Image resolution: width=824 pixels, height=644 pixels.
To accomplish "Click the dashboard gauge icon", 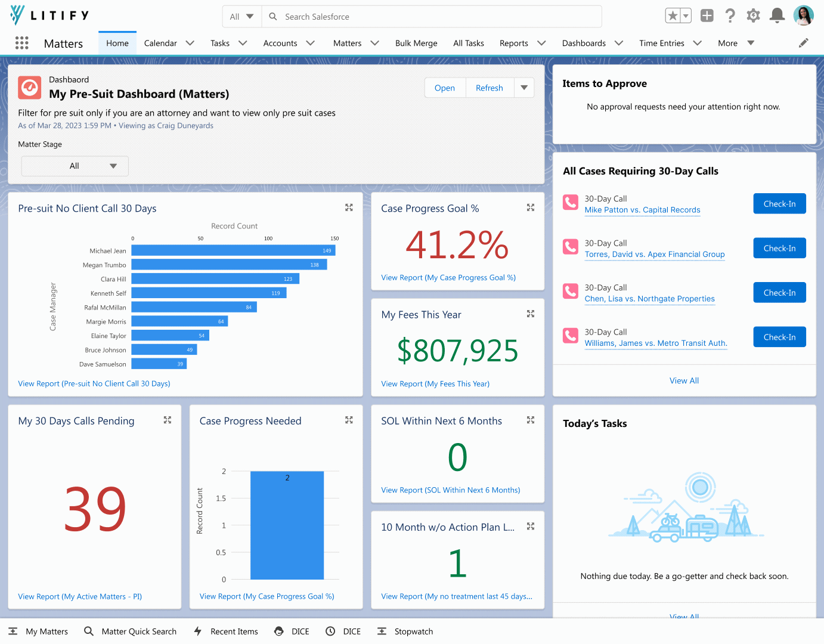I will 29,88.
